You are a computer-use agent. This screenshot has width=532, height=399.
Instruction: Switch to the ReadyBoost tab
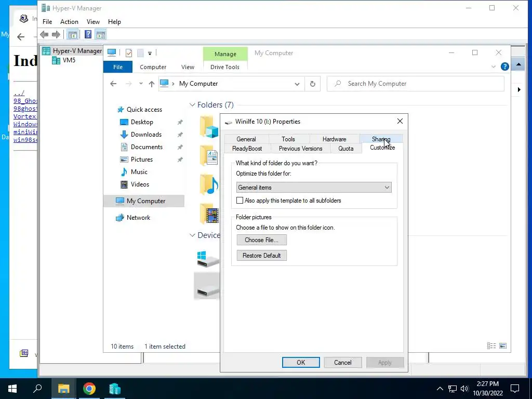pyautogui.click(x=247, y=149)
